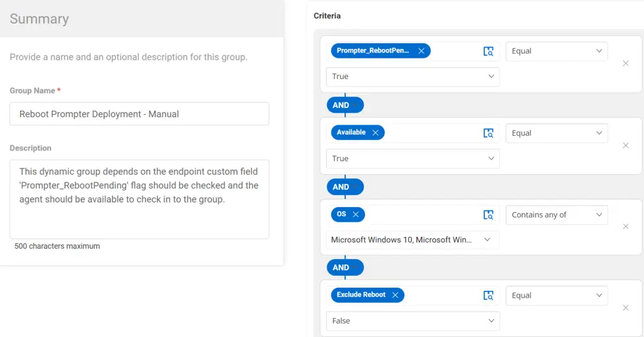Screen dimensions: 644x337
Task: Open field lookup icon for Prompter_RebootPending criterion
Action: (488, 51)
